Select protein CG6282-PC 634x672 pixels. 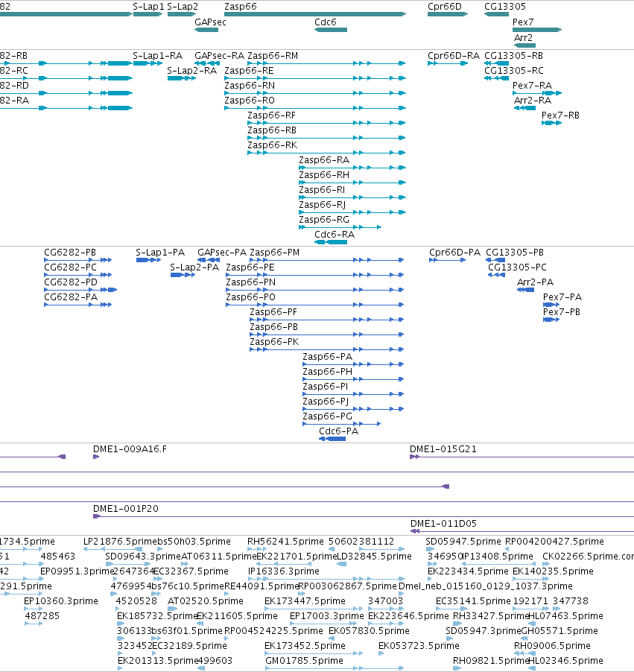pos(78,275)
